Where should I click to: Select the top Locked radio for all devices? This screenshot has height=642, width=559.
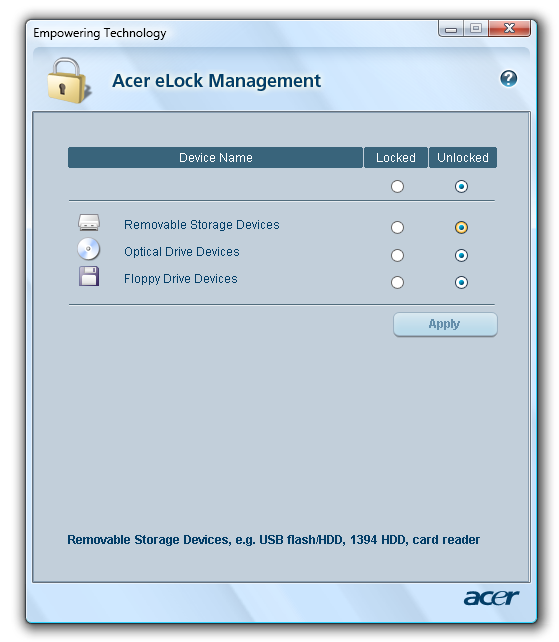pyautogui.click(x=397, y=187)
